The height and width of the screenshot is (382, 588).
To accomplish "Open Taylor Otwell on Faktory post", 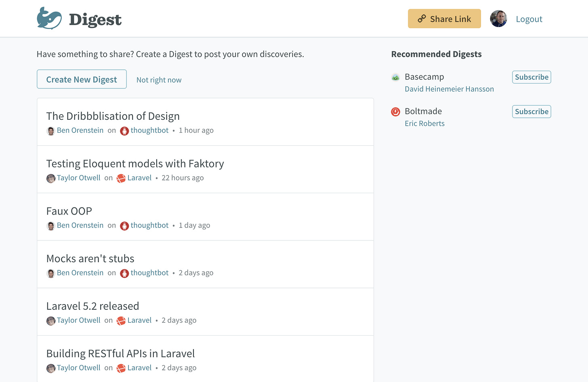I will tap(78, 178).
